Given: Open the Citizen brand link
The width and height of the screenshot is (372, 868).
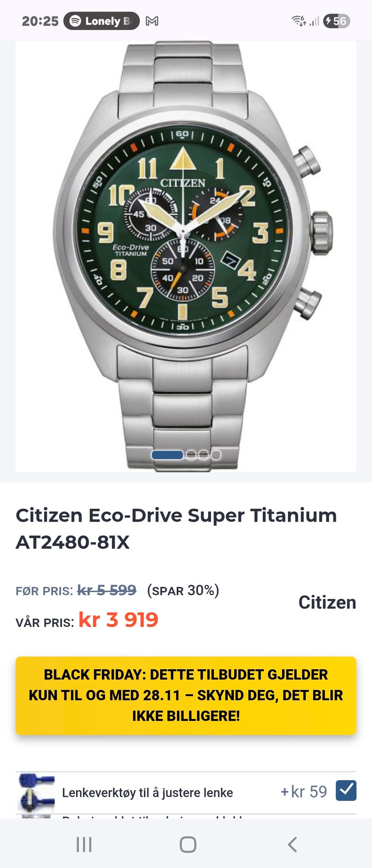Looking at the screenshot, I should pyautogui.click(x=327, y=603).
